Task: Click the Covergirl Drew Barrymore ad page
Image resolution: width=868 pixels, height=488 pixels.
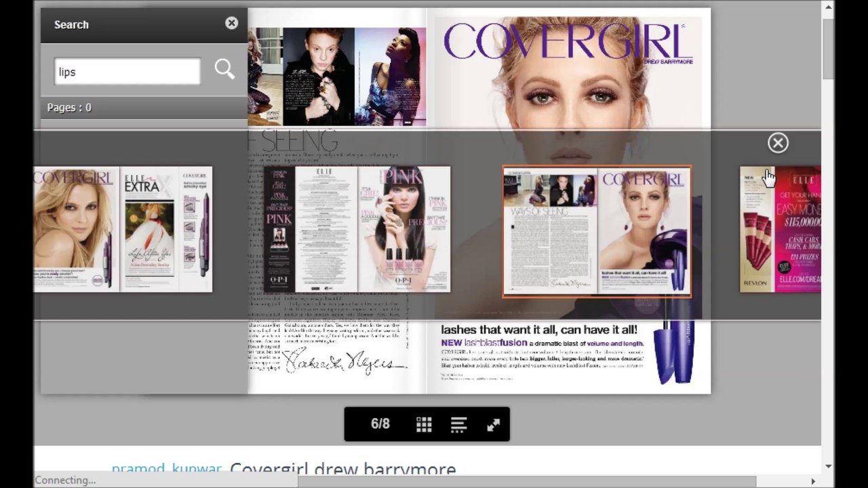Action: point(568,201)
